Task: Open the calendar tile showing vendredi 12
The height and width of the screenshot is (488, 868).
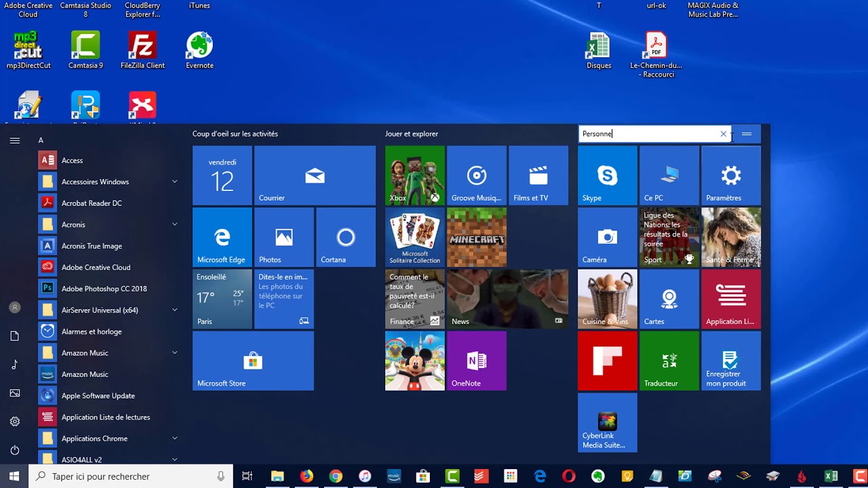Action: click(x=222, y=176)
